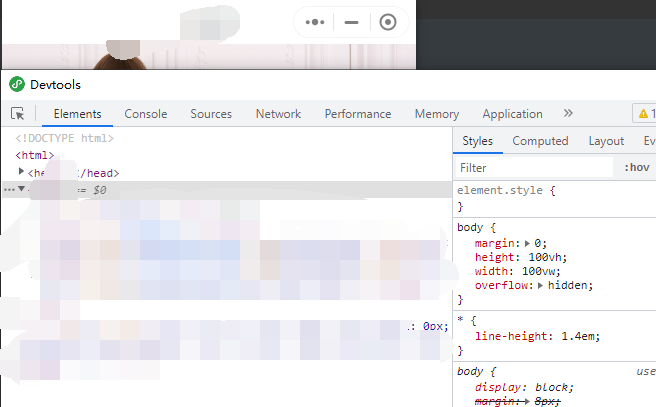Edit the height 100vh value
656x407 pixels.
click(x=548, y=257)
